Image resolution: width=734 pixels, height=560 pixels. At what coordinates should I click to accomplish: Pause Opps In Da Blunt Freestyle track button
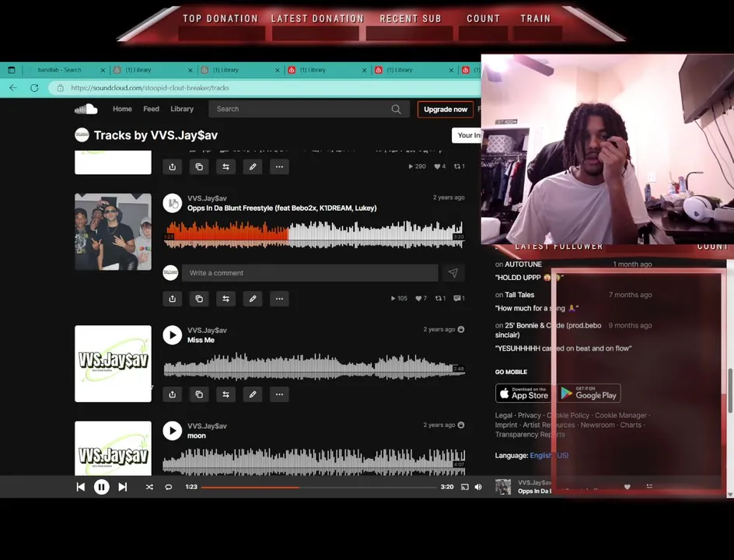[x=173, y=203]
